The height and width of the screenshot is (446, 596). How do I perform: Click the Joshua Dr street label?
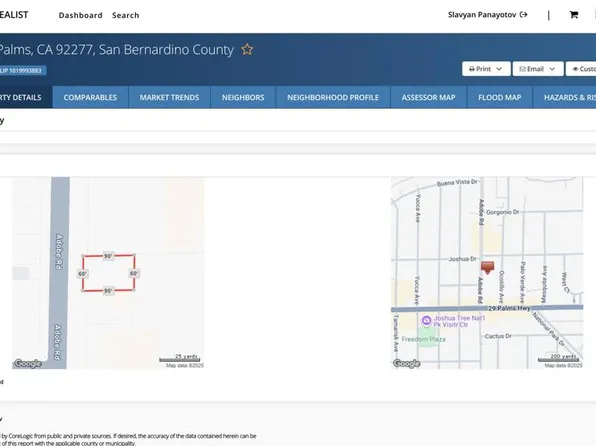pyautogui.click(x=462, y=259)
